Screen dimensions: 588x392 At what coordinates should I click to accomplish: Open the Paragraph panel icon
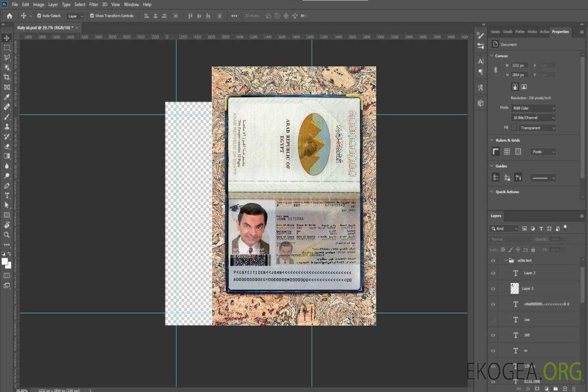tap(481, 72)
